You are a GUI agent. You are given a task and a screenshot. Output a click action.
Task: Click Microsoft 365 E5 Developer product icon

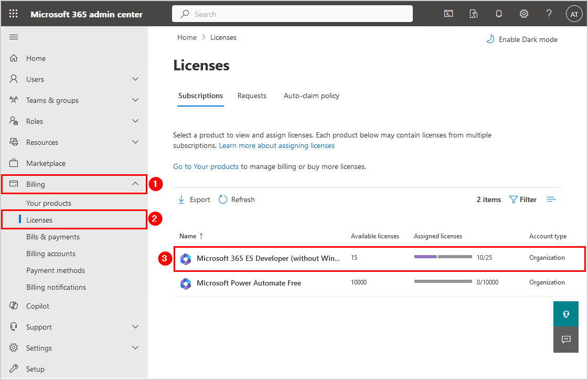coord(186,259)
